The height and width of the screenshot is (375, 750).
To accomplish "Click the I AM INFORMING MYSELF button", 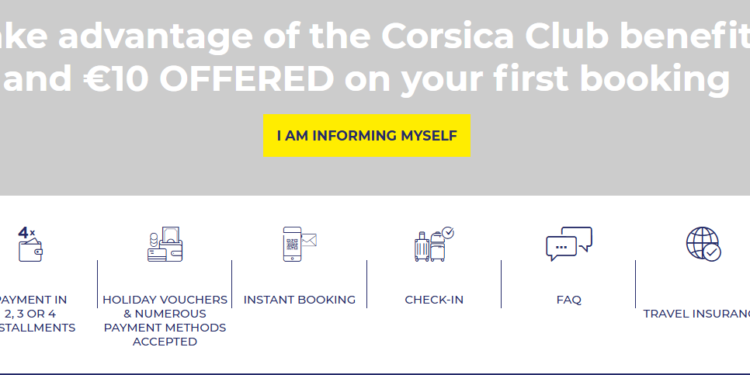I will [367, 135].
